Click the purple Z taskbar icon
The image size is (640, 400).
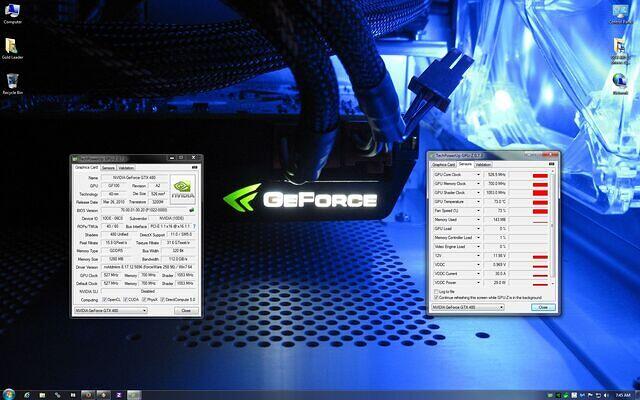[x=119, y=395]
